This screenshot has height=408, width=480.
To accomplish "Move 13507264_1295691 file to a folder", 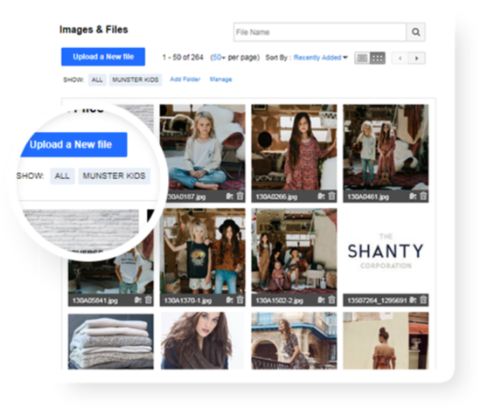I will 413,300.
